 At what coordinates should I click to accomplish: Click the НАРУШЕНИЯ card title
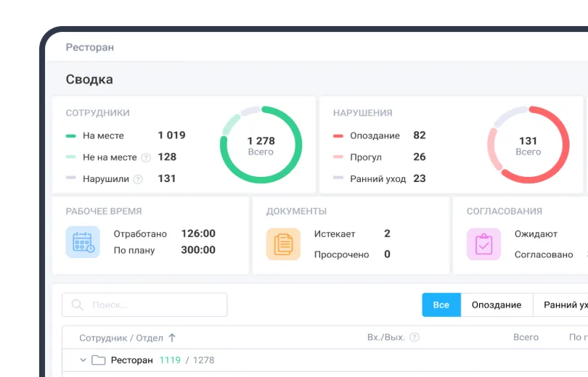pos(363,113)
